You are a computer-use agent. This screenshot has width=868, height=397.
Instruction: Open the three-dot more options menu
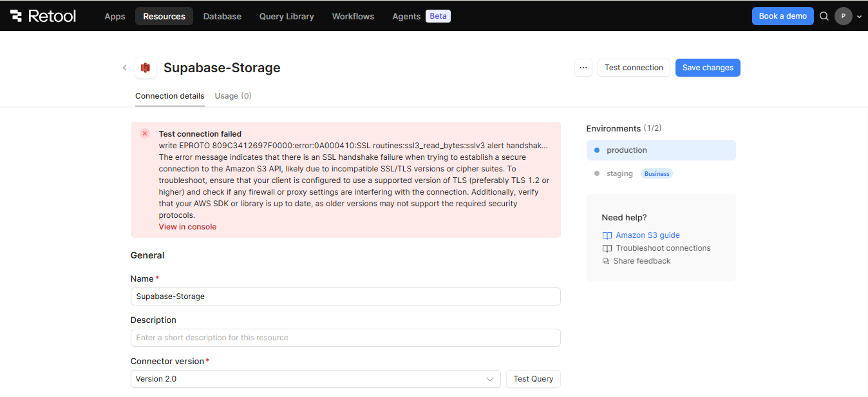coord(583,68)
